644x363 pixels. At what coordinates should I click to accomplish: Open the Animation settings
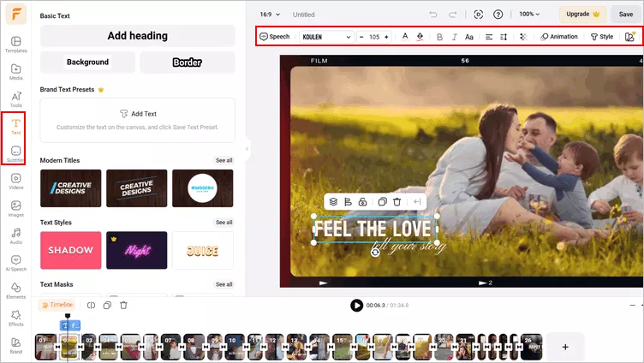559,37
